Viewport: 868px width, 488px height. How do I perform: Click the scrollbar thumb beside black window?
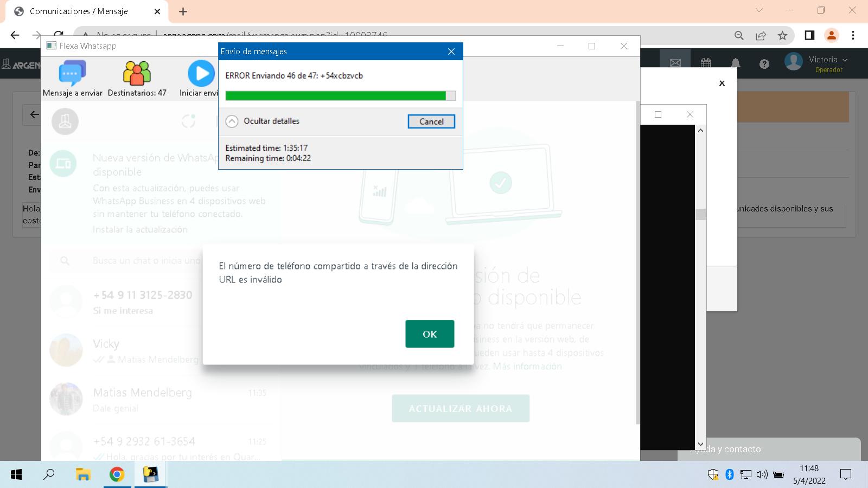[700, 214]
